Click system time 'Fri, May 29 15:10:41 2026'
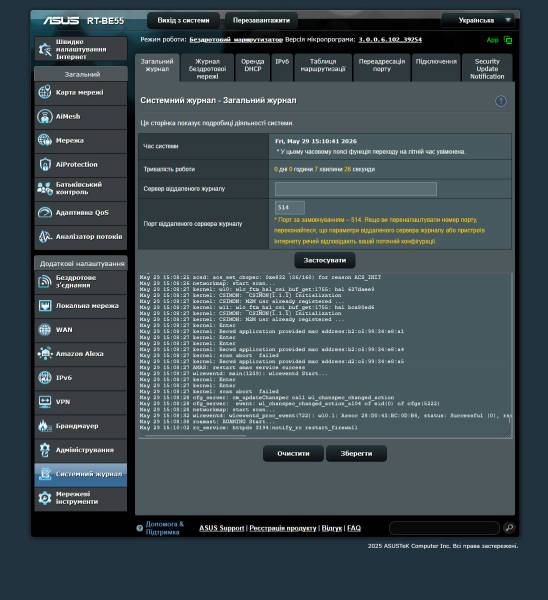 [x=316, y=141]
